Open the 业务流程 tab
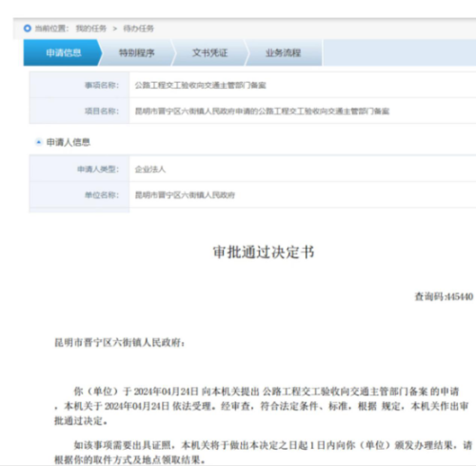This screenshot has width=476, height=466. pos(283,52)
